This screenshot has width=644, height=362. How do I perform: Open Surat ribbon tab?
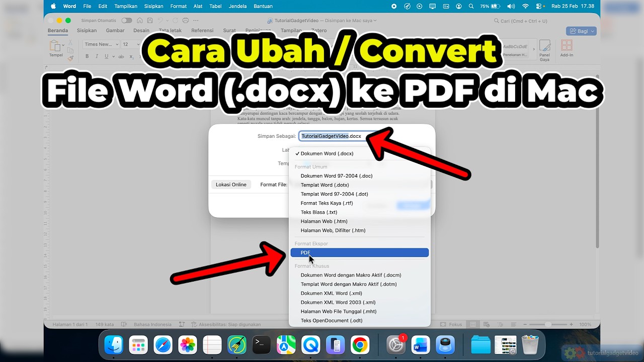coord(229,31)
